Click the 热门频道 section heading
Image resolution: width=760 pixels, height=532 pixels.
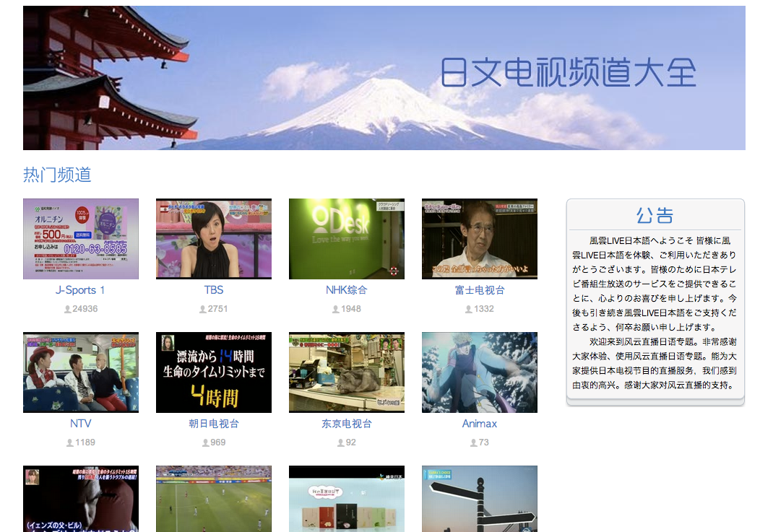57,175
